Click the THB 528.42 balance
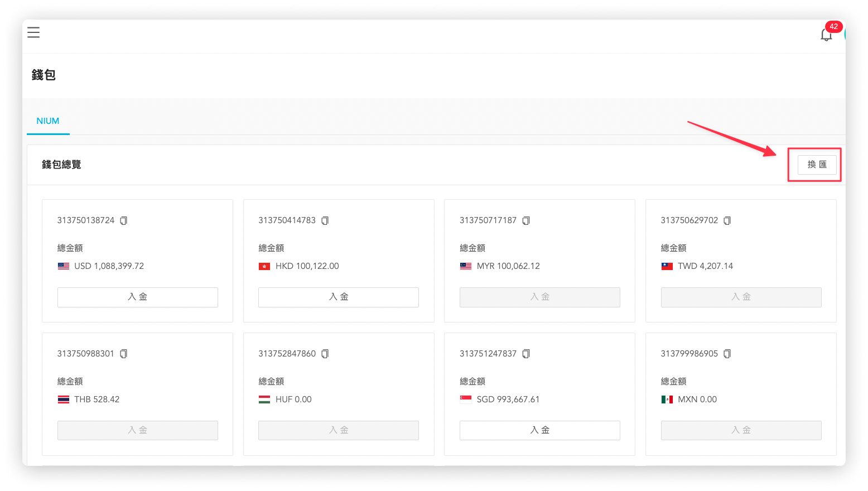Image resolution: width=868 pixels, height=491 pixels. point(97,399)
